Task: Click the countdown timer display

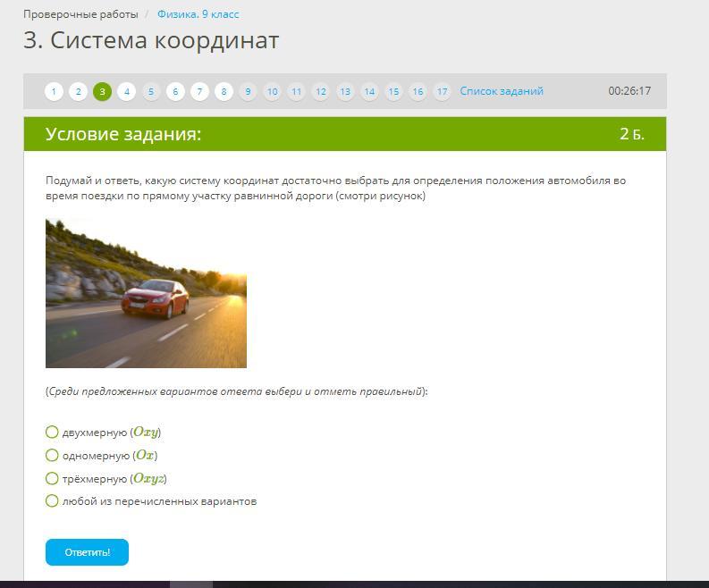Action: pyautogui.click(x=629, y=91)
